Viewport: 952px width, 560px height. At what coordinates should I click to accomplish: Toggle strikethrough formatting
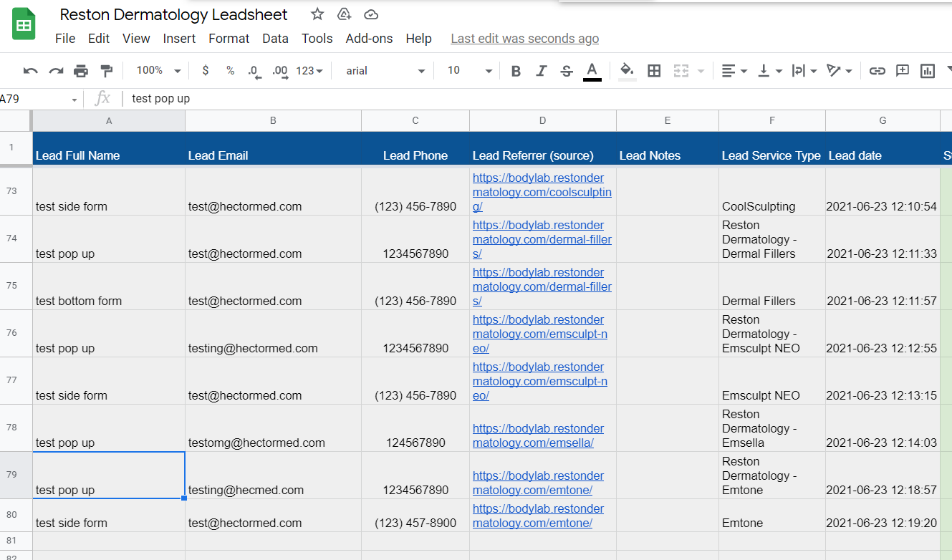(567, 71)
